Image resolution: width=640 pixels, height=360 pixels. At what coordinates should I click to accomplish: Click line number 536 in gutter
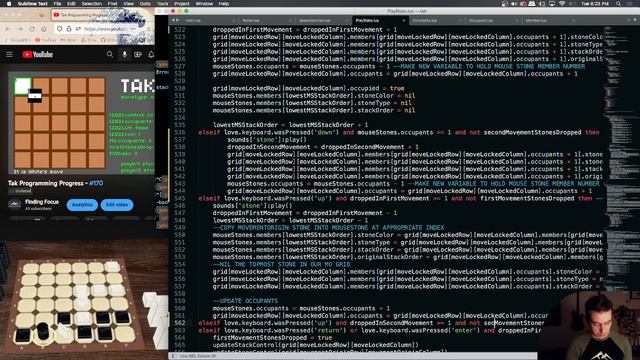tap(180, 132)
